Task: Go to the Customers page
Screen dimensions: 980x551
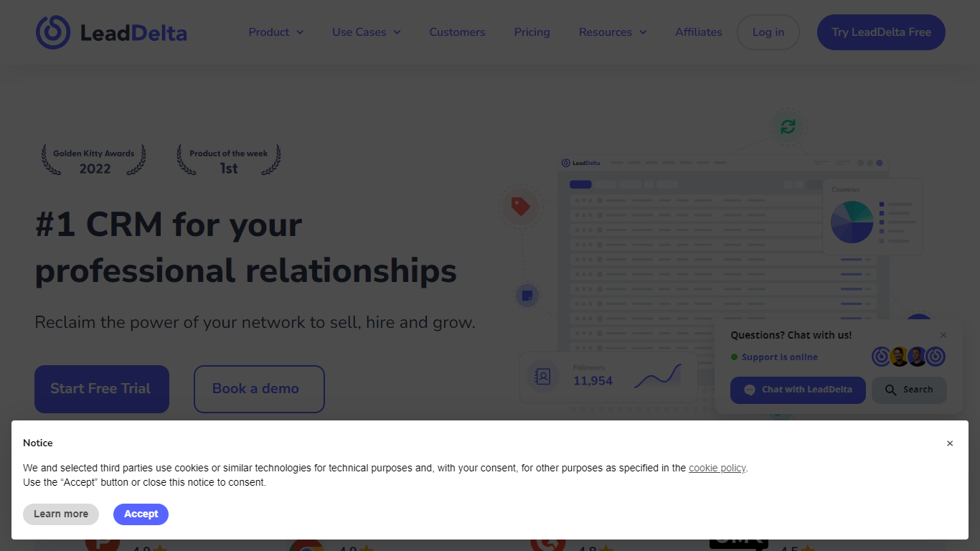Action: click(457, 32)
